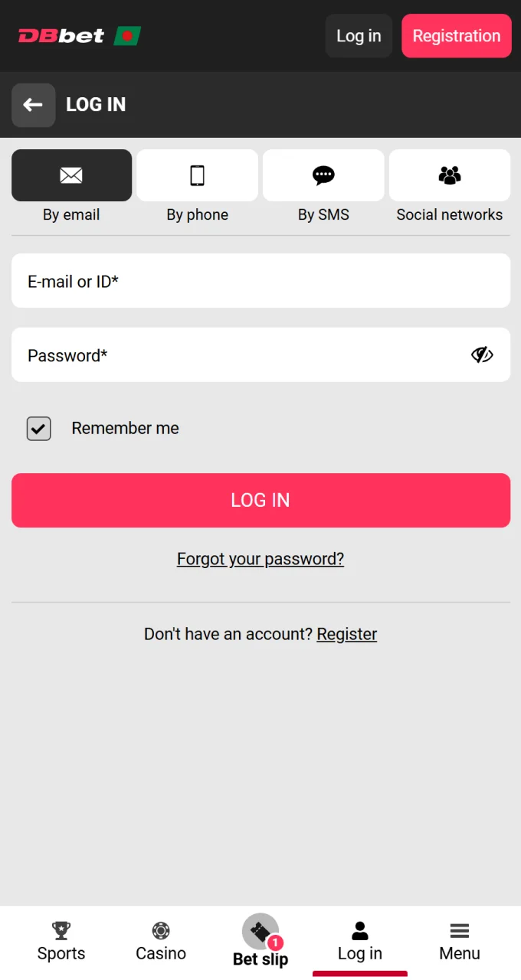Open the Registration button
The image size is (521, 980).
tap(456, 35)
